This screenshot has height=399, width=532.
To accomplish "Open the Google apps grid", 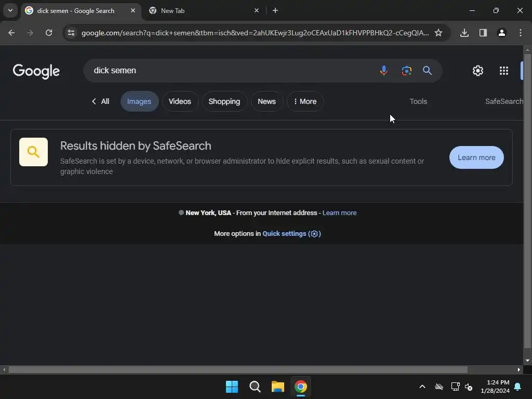I will 504,71.
